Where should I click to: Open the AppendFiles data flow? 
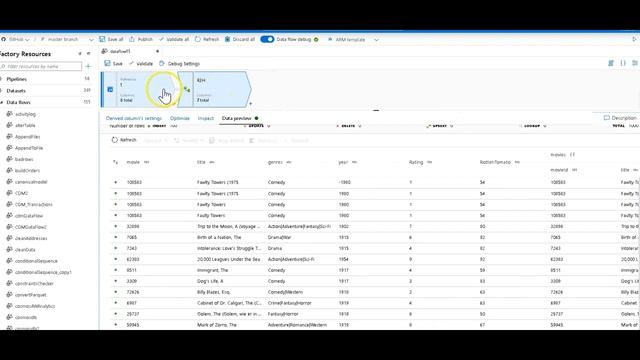click(27, 137)
